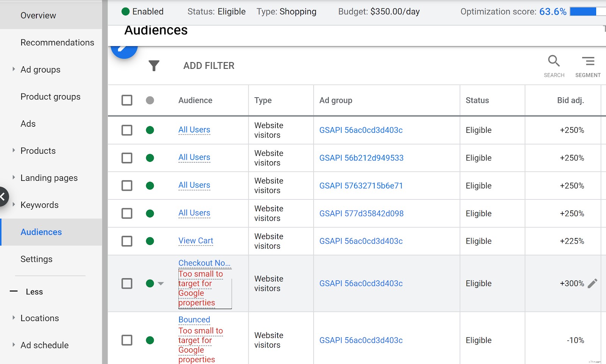Screen dimensions: 606x364
Task: Check the select-all checkbox in table header
Action: click(x=127, y=100)
